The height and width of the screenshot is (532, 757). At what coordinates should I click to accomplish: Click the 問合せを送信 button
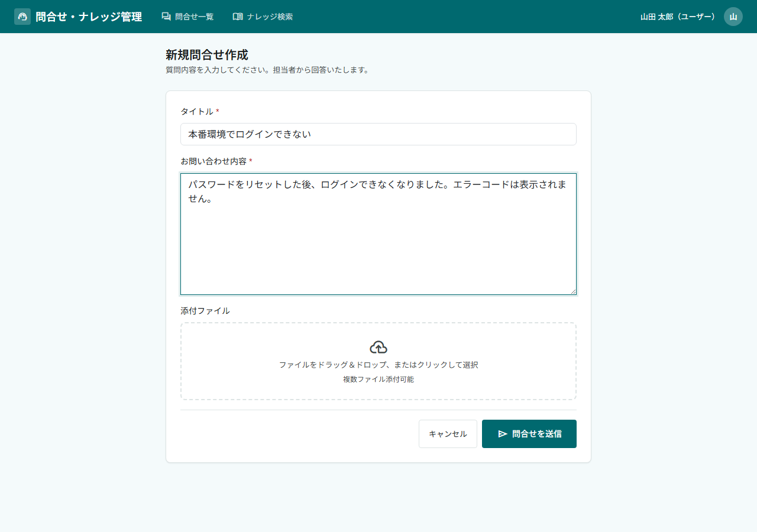(x=529, y=434)
